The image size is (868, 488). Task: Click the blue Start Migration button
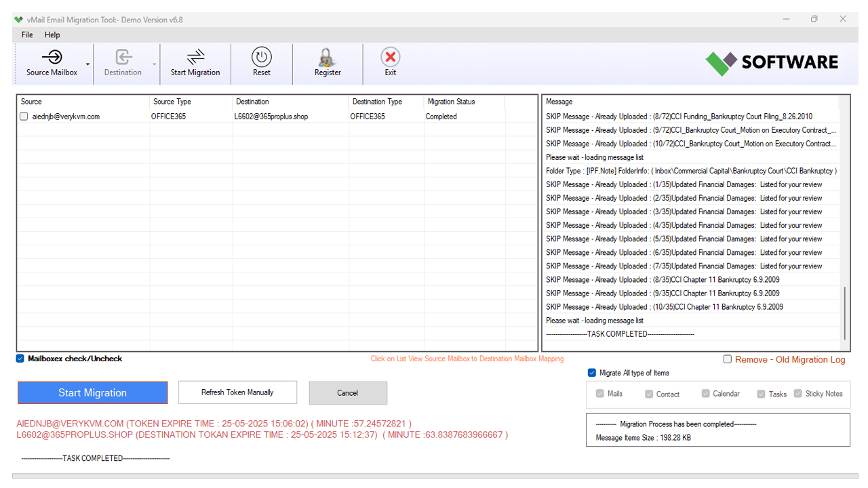point(92,392)
